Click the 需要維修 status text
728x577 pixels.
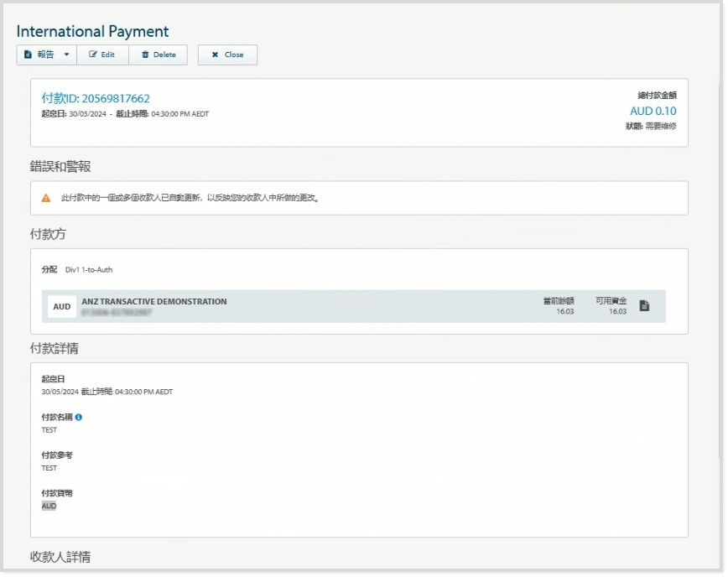tap(660, 126)
